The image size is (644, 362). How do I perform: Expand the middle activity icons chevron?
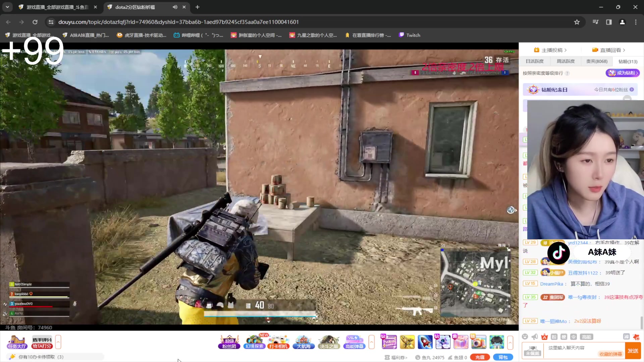click(x=371, y=342)
